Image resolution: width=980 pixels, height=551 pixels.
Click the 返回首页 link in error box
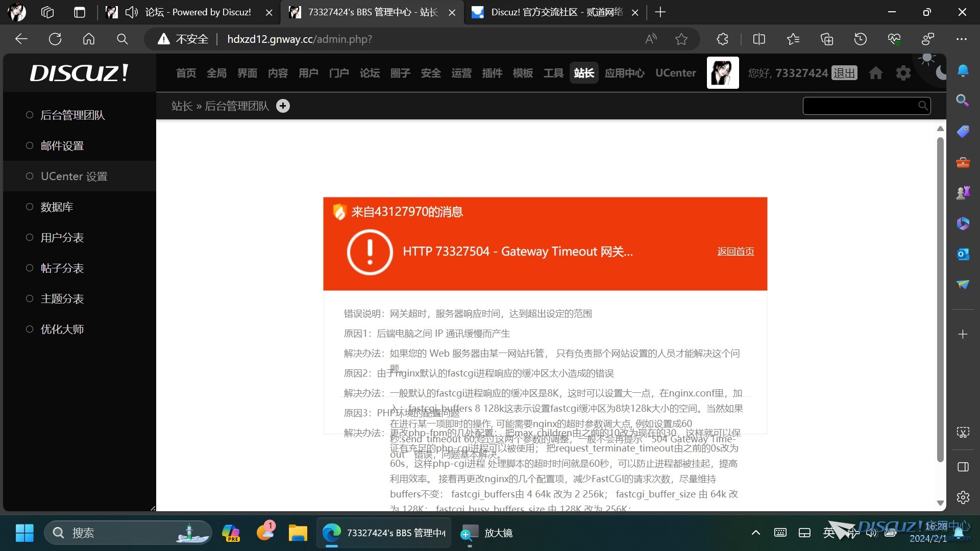pyautogui.click(x=736, y=252)
